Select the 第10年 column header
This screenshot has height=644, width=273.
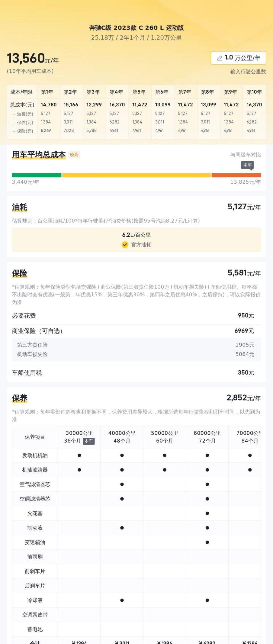(x=254, y=92)
